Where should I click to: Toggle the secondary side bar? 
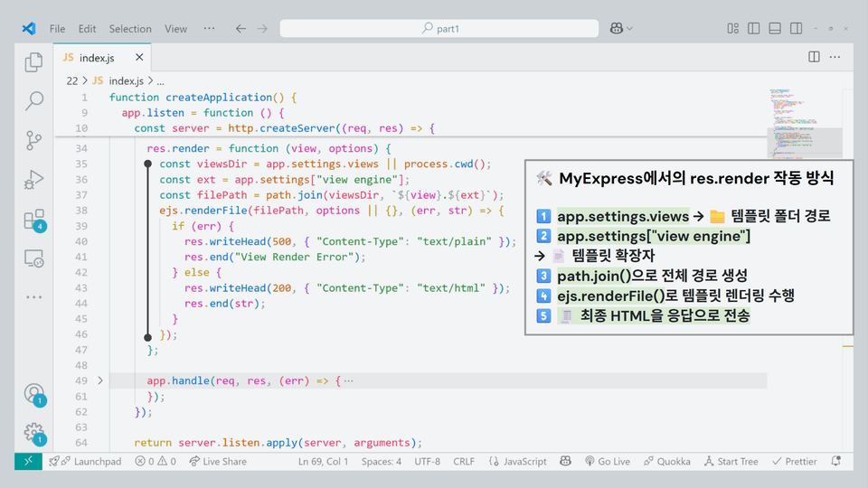point(796,28)
